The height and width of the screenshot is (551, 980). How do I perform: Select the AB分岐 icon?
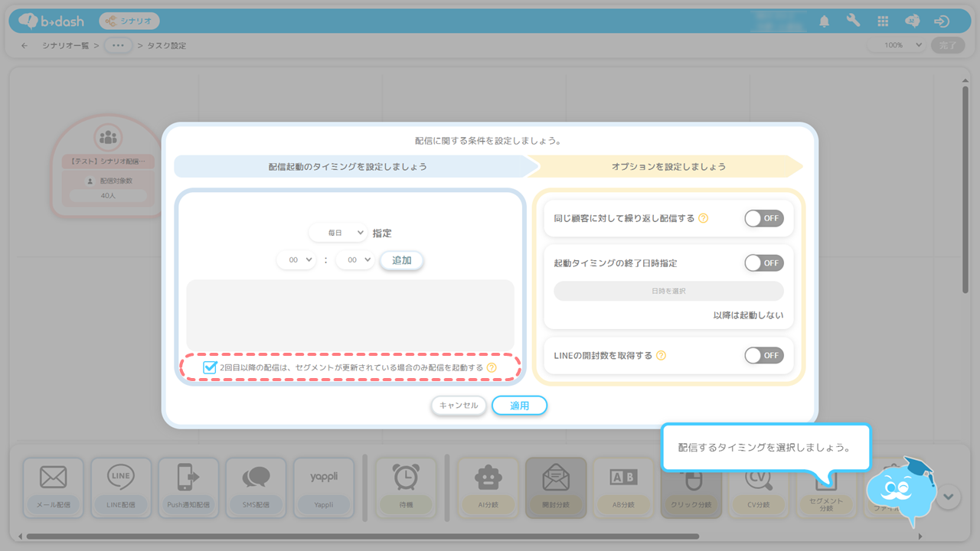(622, 477)
